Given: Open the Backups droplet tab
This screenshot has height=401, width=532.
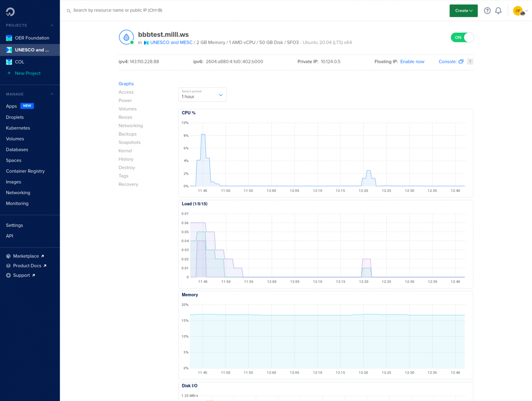Looking at the screenshot, I should (x=128, y=134).
